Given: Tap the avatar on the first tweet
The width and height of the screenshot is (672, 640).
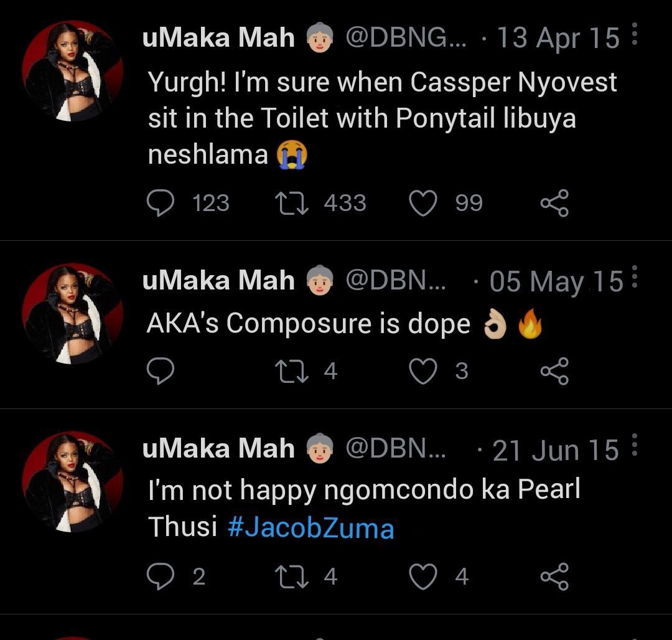Looking at the screenshot, I should [x=72, y=71].
